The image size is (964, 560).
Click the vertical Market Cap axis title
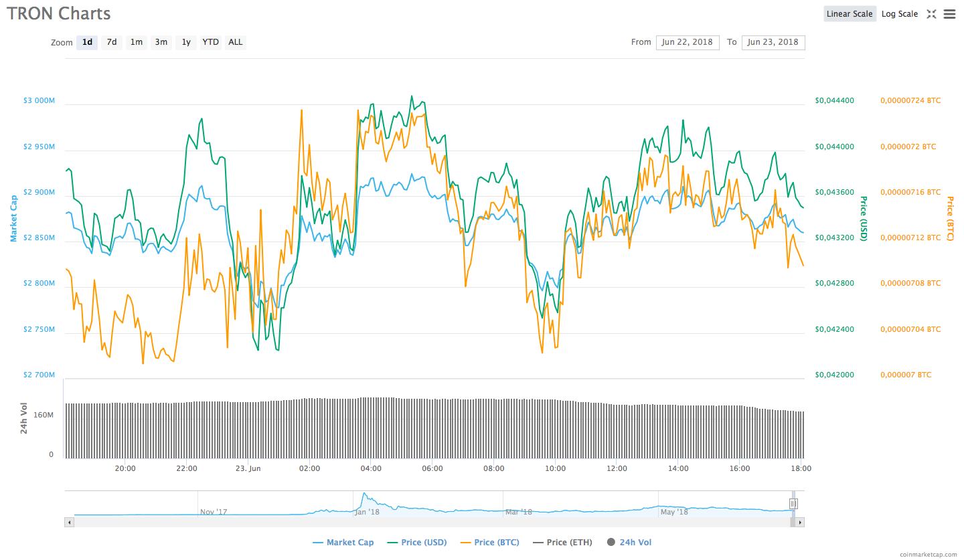(x=13, y=218)
